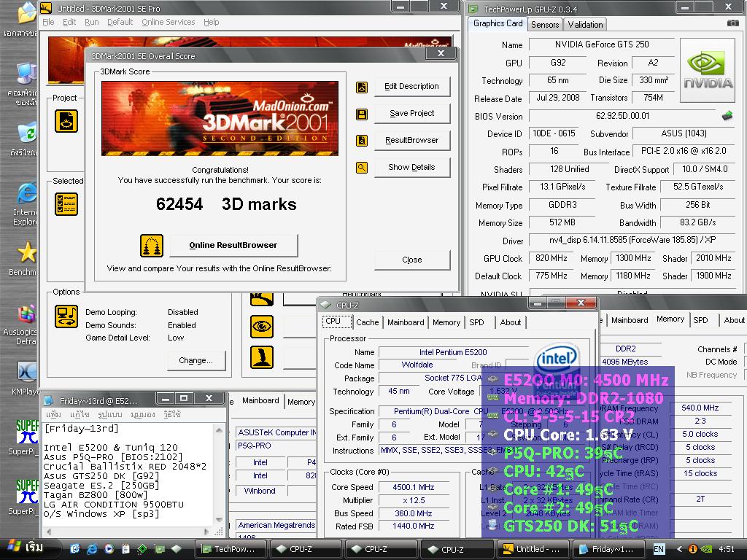Click the Online ResultBrowser button

pyautogui.click(x=233, y=245)
